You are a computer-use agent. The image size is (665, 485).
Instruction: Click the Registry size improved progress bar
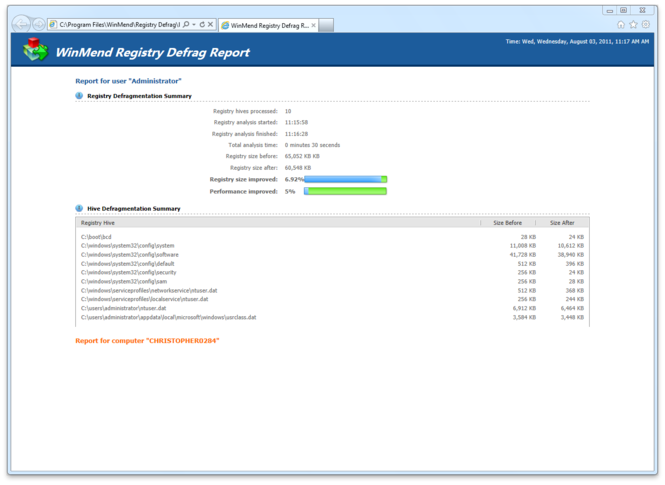click(x=345, y=179)
